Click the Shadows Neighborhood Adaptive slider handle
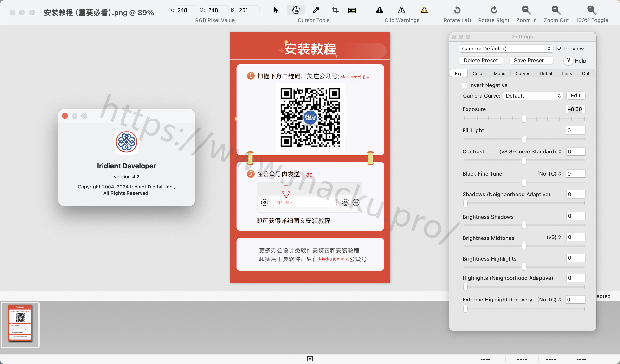The width and height of the screenshot is (620, 364). pyautogui.click(x=465, y=203)
